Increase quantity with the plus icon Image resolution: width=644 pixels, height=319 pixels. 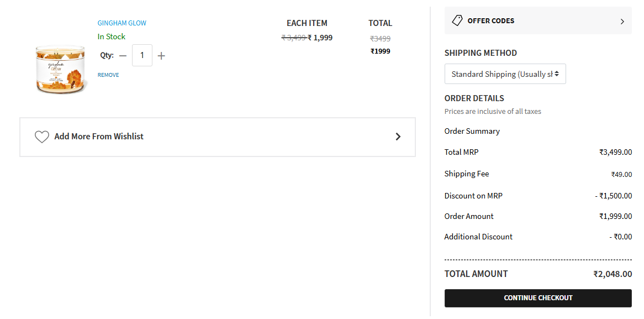point(161,55)
